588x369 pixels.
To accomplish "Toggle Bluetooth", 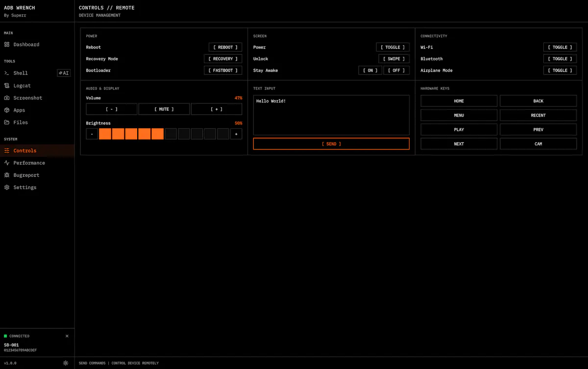I will coord(560,59).
